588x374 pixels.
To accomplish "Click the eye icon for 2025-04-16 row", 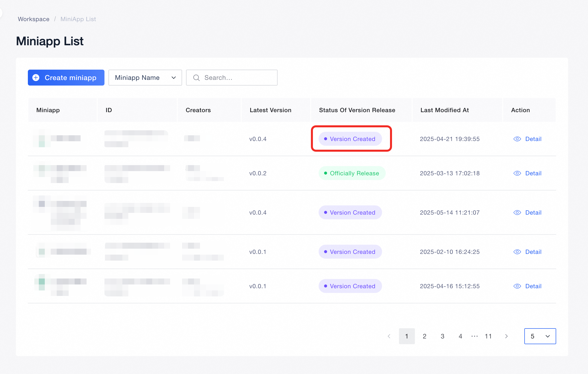I will 517,286.
